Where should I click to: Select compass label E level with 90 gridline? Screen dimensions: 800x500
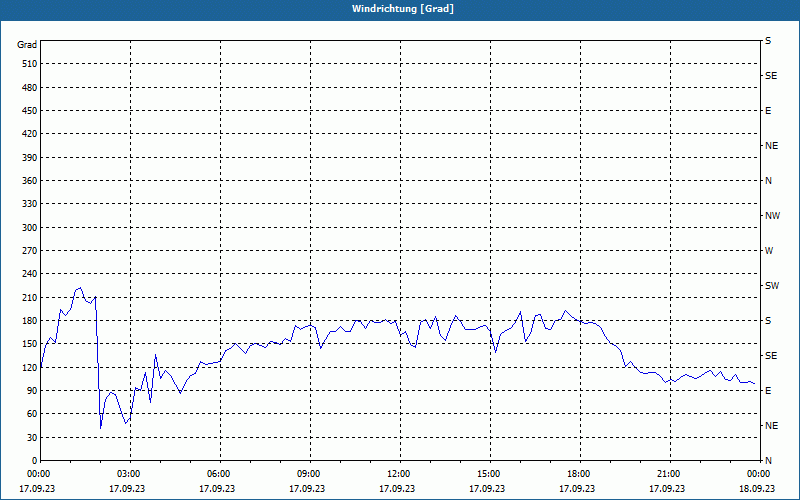768,391
